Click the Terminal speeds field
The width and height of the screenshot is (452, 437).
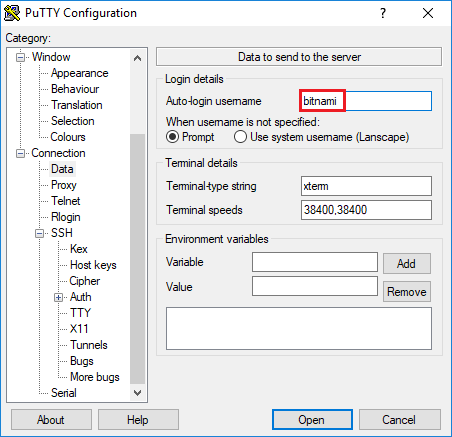(366, 210)
